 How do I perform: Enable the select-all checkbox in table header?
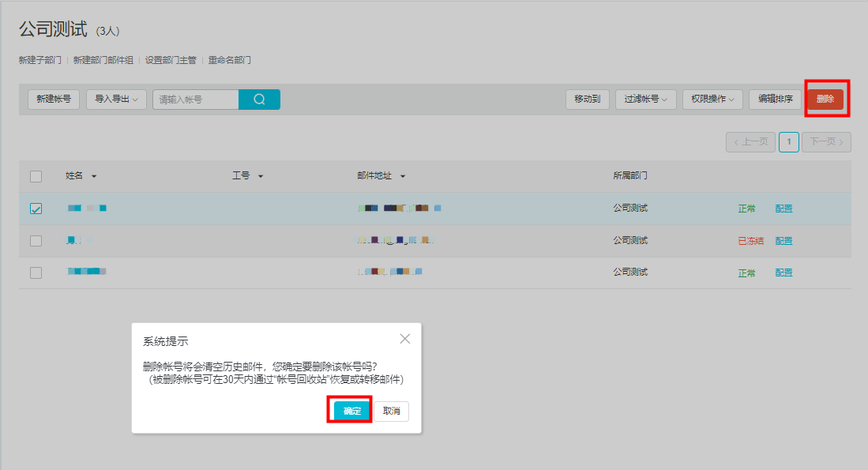(x=35, y=175)
